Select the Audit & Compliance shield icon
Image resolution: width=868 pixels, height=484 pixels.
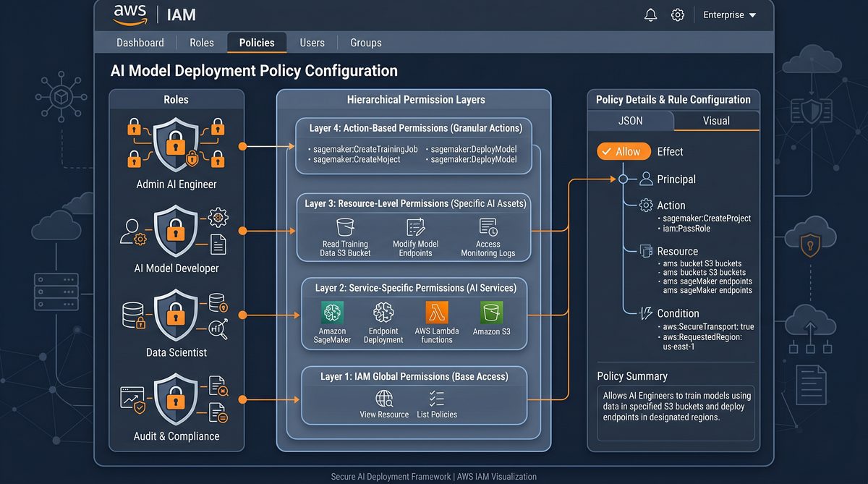176,399
